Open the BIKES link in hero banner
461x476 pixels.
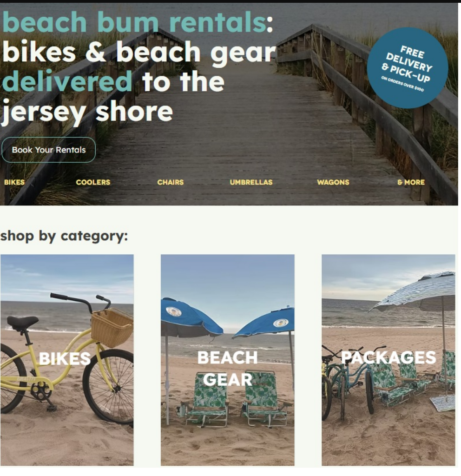click(14, 182)
